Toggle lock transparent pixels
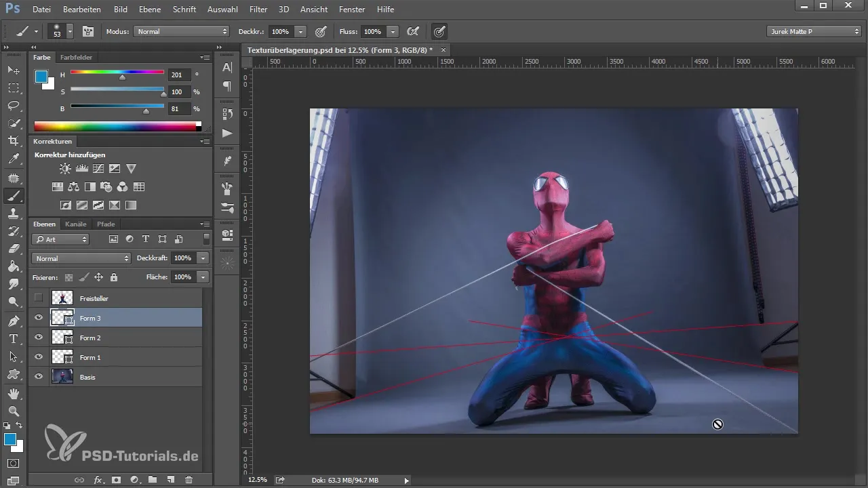This screenshot has width=868, height=488. (68, 277)
